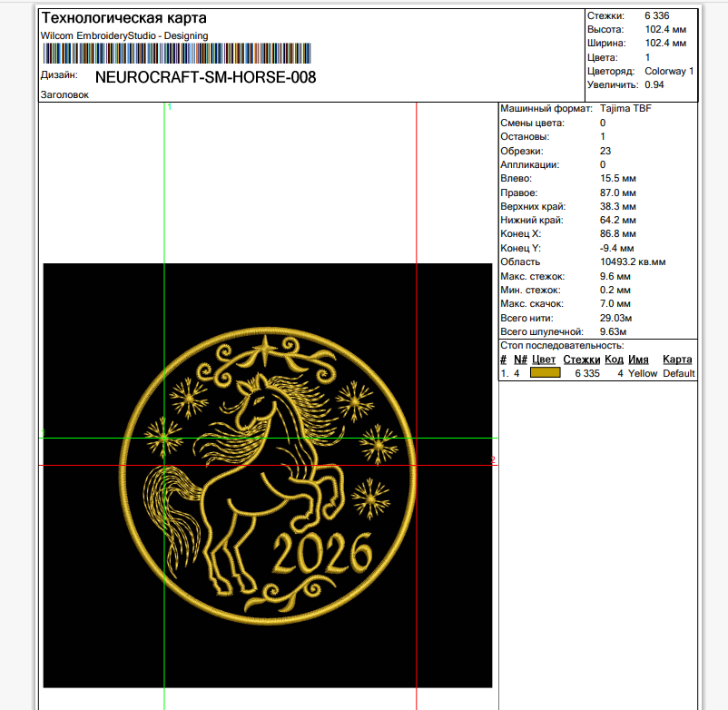Click the embroidery horse design preview
The image size is (728, 710).
pyautogui.click(x=268, y=476)
